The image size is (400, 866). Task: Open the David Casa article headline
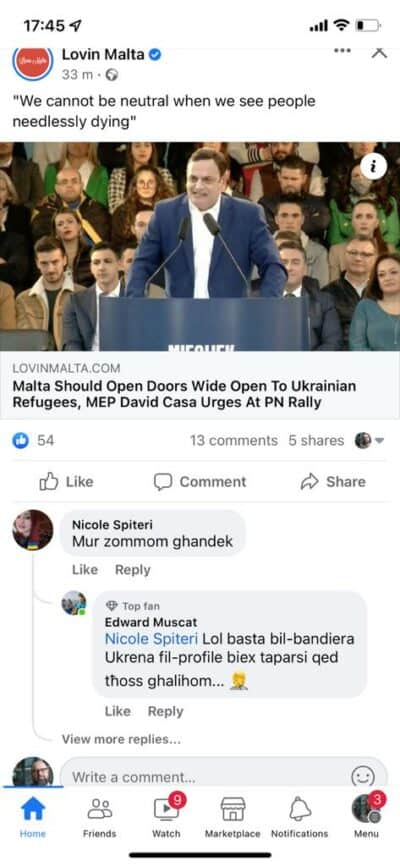[184, 394]
